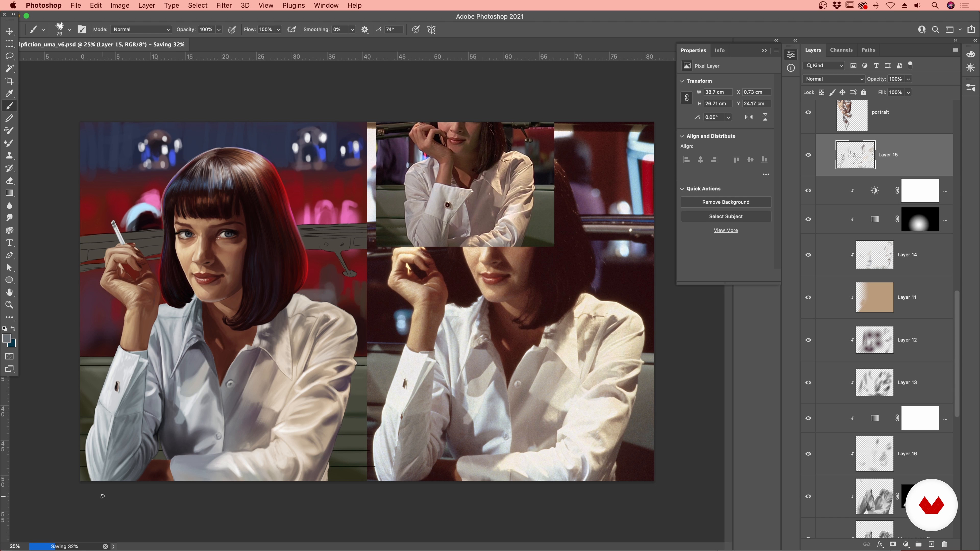The height and width of the screenshot is (551, 980).
Task: Hide Layer 16 visibility
Action: point(808,454)
